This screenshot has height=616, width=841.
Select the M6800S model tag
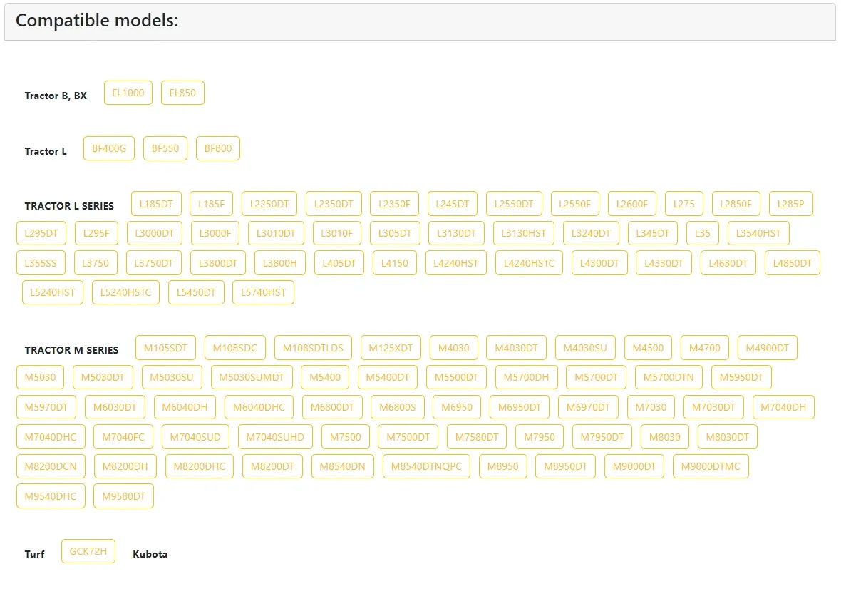398,407
